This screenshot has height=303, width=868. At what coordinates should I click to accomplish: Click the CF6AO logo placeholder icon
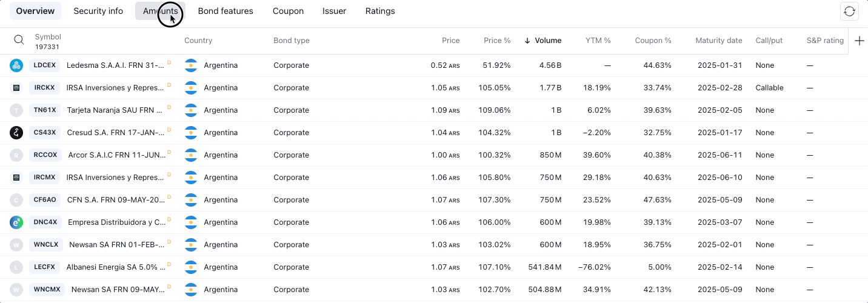point(16,200)
